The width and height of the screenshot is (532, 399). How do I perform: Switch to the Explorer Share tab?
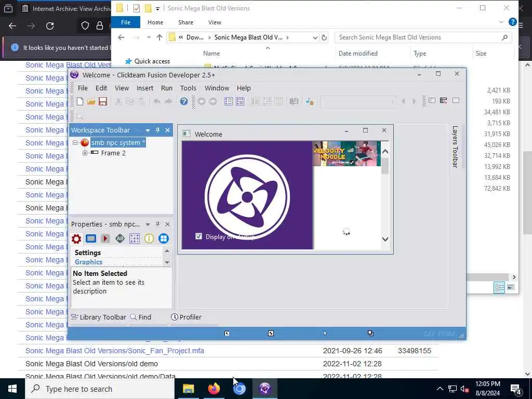pyautogui.click(x=185, y=22)
